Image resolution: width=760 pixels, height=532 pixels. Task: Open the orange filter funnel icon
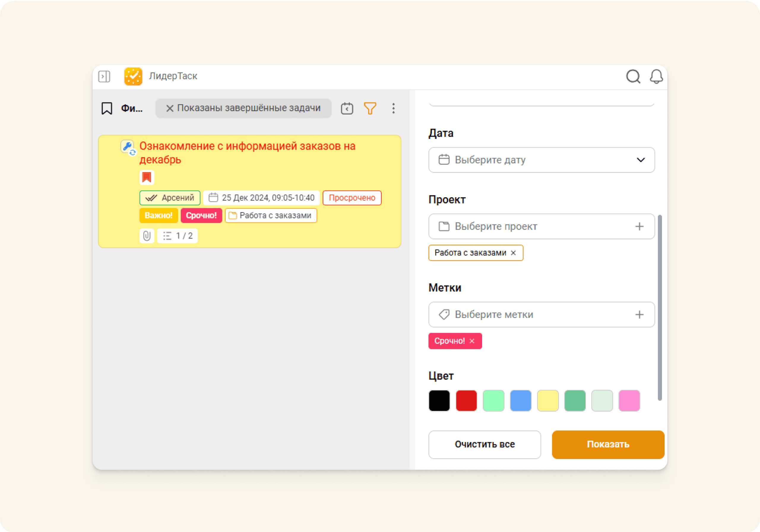tap(370, 108)
